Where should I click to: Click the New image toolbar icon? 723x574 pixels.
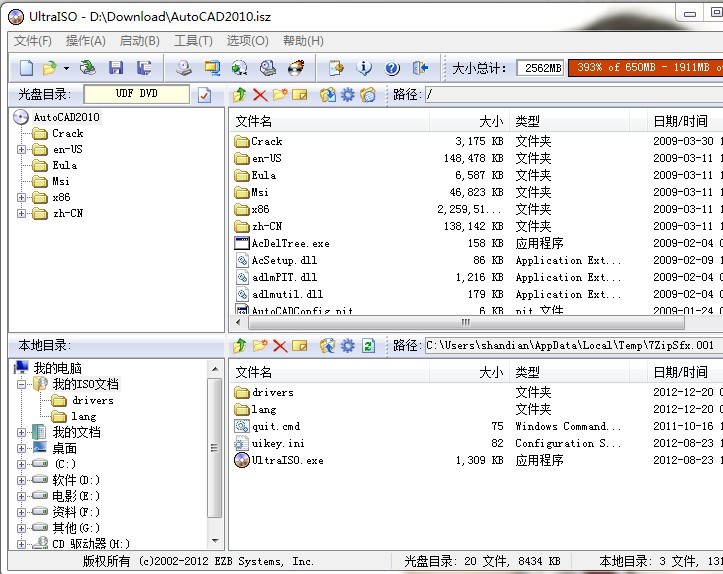tap(26, 68)
